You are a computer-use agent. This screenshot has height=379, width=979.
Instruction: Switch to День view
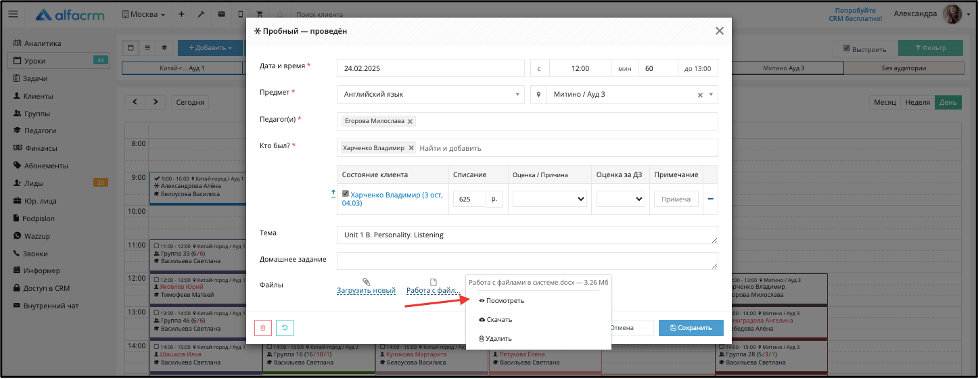[x=948, y=102]
